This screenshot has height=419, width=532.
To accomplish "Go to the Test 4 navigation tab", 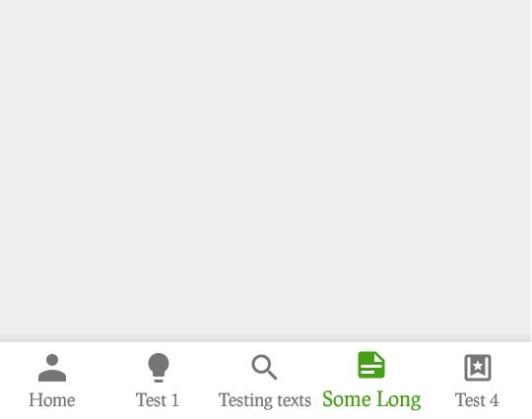I will pos(478,381).
